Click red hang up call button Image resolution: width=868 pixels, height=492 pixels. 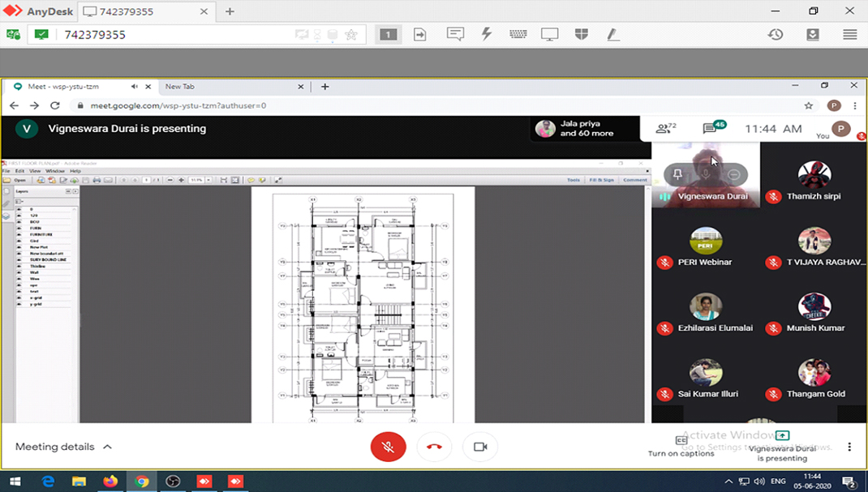(434, 447)
